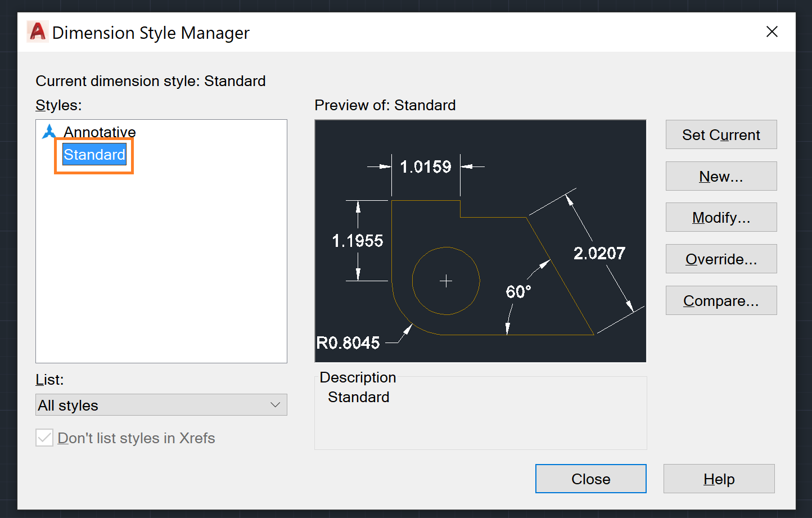Screen dimensions: 812x518
Task: Select the Standard dimension style
Action: click(x=94, y=154)
